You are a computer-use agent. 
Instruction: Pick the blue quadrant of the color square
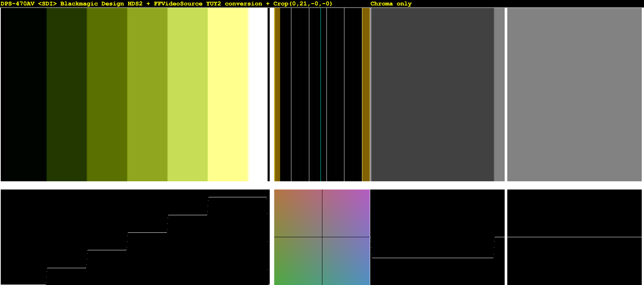point(346,261)
